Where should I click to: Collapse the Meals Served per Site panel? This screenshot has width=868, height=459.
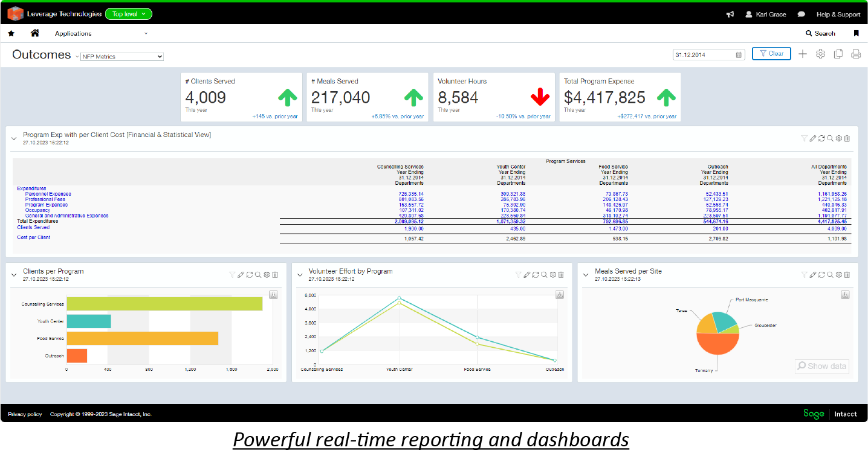pos(586,275)
